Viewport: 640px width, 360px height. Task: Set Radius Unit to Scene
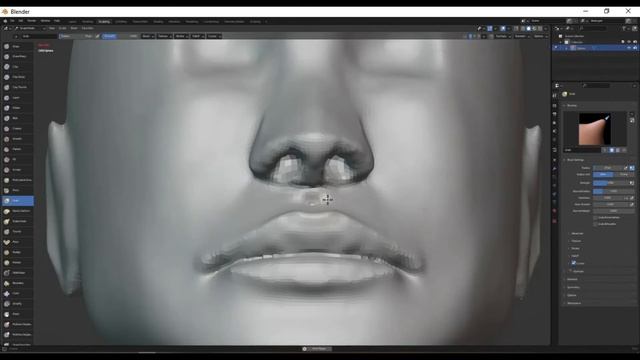point(624,175)
